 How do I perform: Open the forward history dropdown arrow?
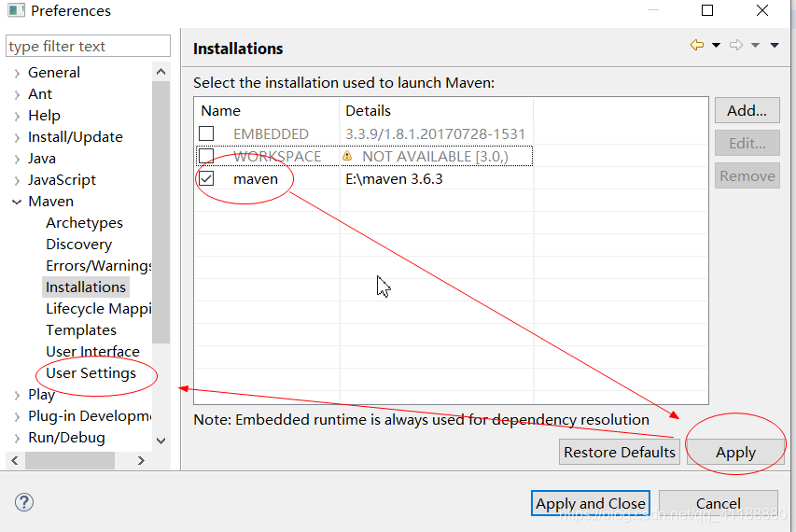click(755, 45)
